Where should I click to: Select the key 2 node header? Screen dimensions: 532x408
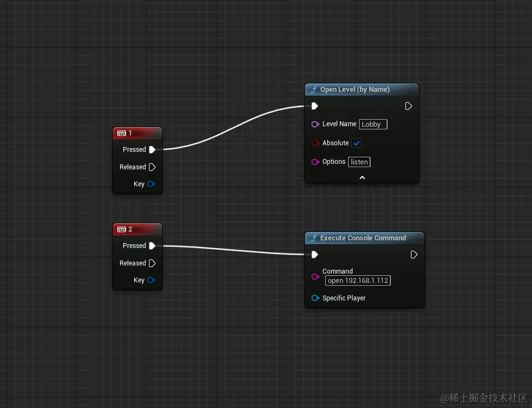pos(138,229)
